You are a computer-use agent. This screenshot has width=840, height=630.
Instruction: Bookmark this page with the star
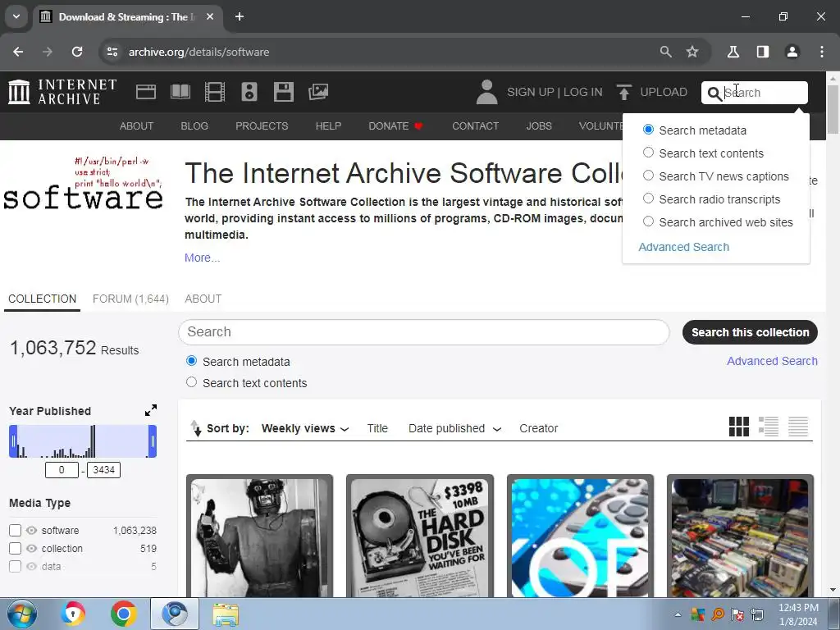tap(692, 52)
